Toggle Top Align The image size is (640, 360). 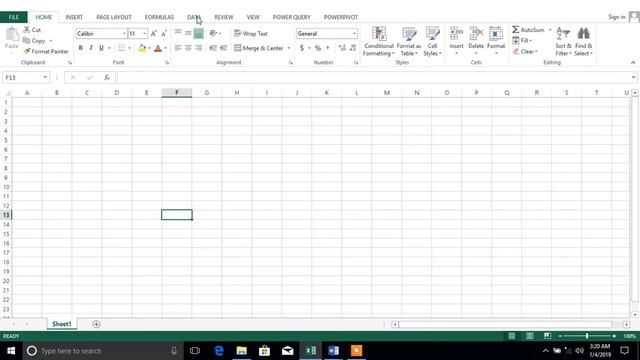[178, 33]
